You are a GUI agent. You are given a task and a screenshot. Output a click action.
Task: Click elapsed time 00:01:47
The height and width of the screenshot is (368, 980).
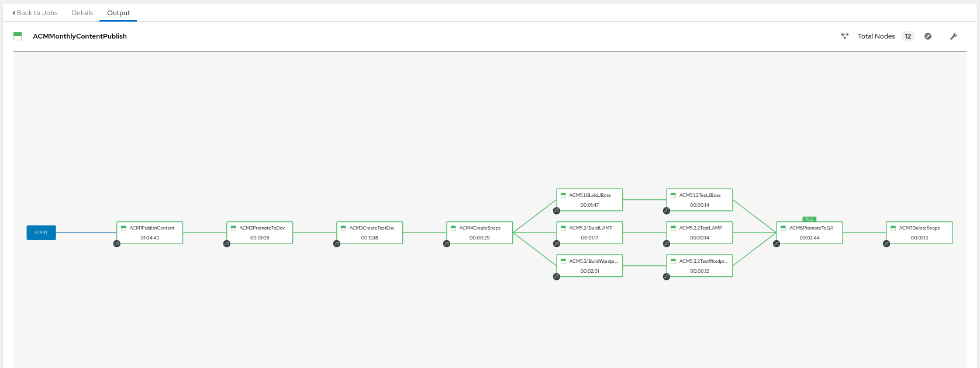coord(589,205)
